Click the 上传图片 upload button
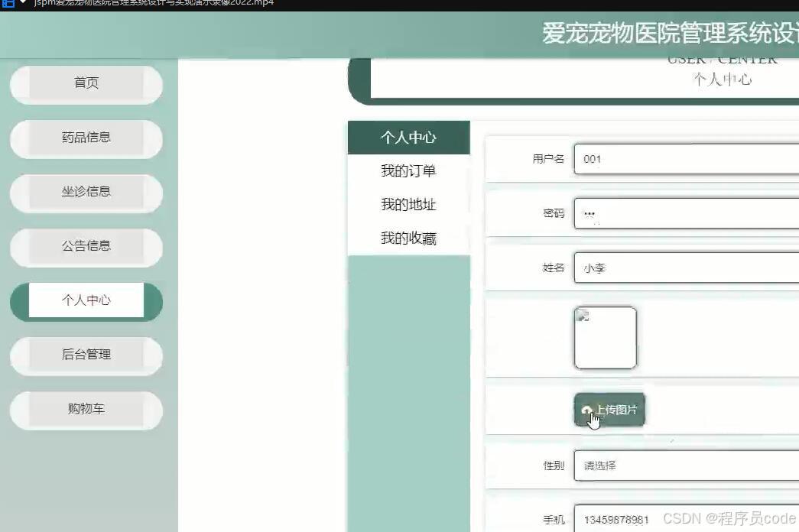The width and height of the screenshot is (799, 532). [609, 410]
